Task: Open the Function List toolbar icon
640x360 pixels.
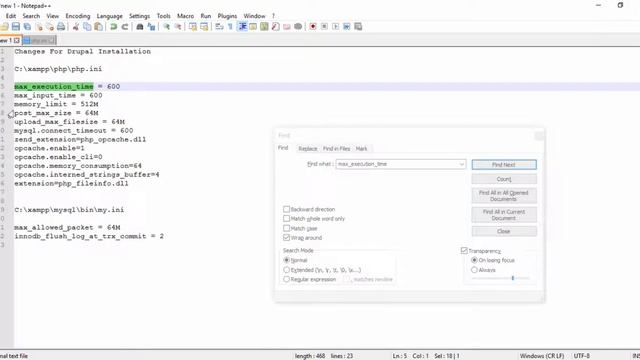Action: [276, 27]
